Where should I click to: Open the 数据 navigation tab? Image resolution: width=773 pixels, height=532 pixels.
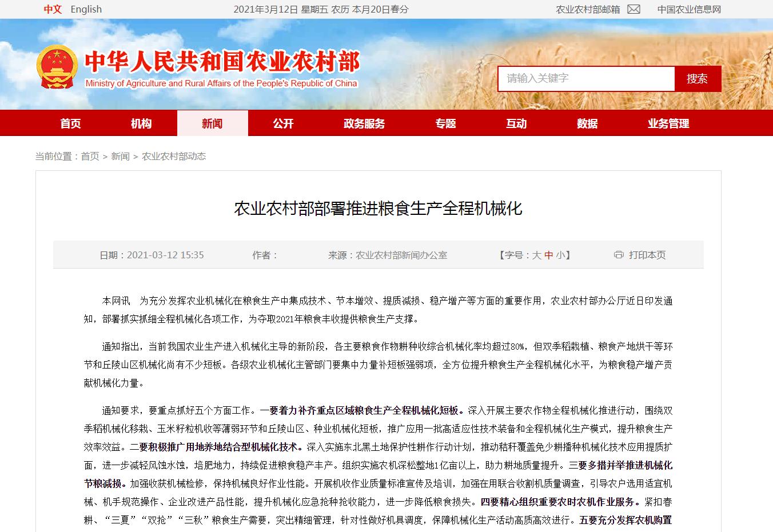(x=587, y=123)
